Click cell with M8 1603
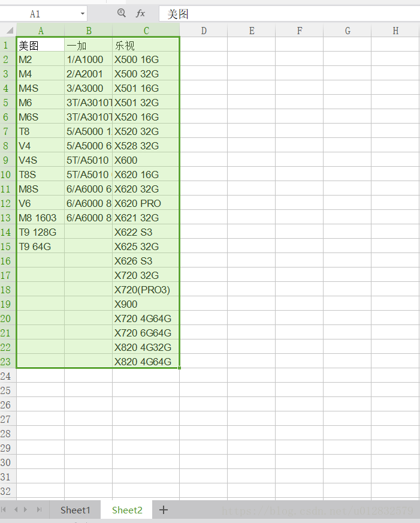 tap(41, 218)
